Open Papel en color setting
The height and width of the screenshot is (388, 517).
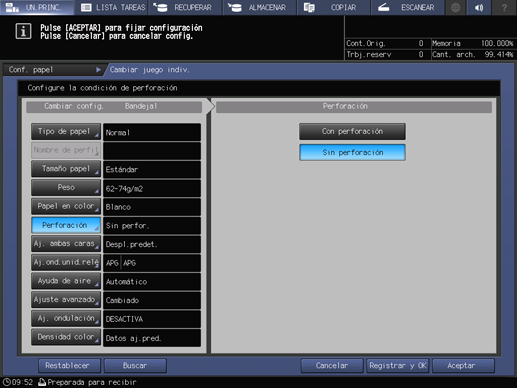point(66,206)
